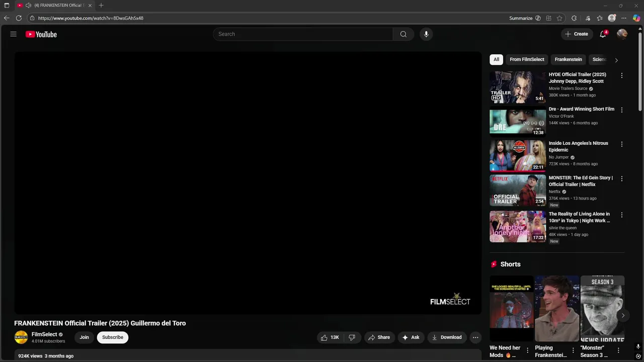Open YouTube account avatar menu
The height and width of the screenshot is (362, 644).
click(622, 34)
